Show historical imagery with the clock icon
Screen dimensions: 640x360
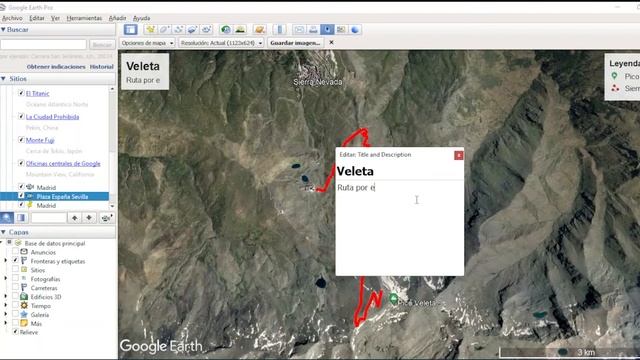(225, 29)
